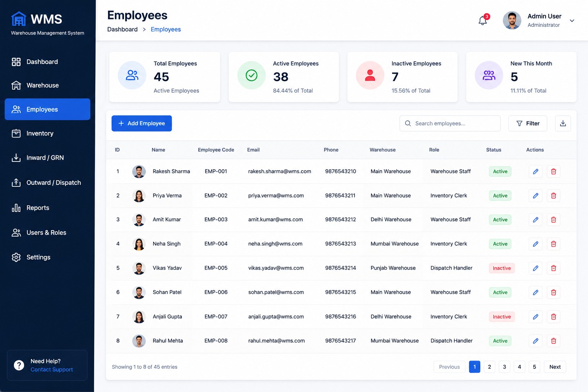
Task: Delete Anjali Gupta's record
Action: [554, 317]
